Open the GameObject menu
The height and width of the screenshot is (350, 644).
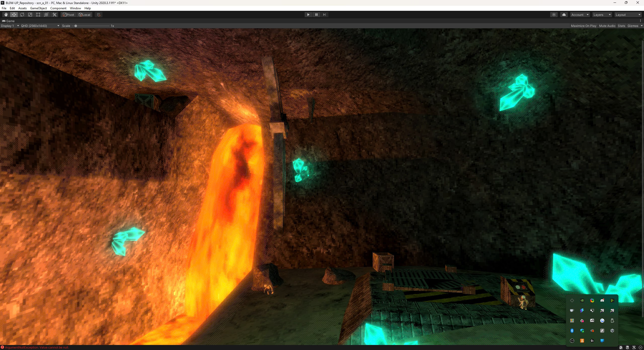[x=38, y=8]
